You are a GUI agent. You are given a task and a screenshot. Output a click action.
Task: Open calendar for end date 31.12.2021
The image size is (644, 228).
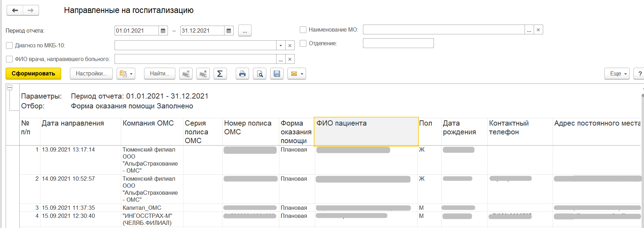(229, 31)
